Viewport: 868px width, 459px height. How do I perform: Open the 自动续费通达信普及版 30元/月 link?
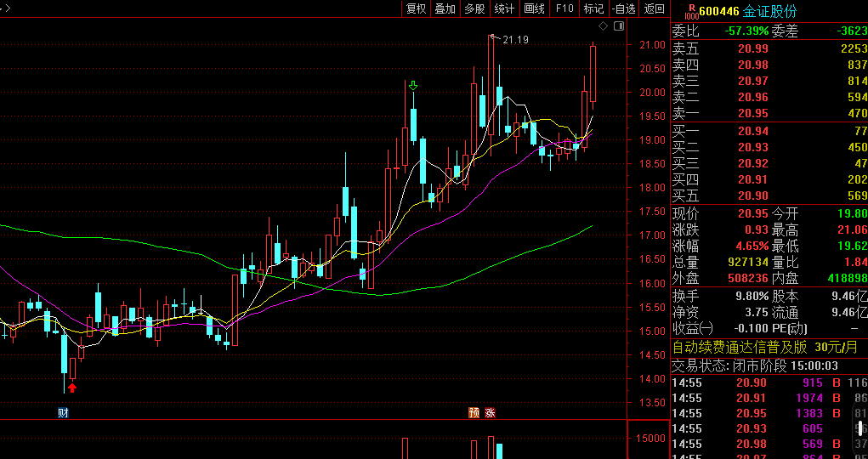point(764,348)
